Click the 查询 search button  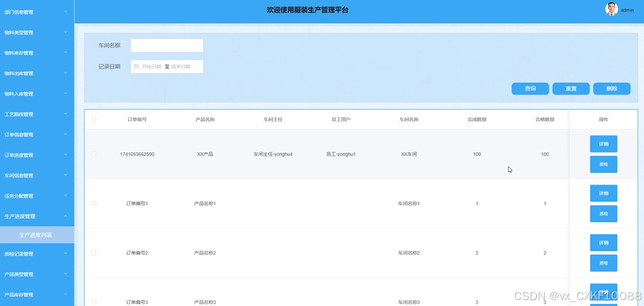click(530, 89)
